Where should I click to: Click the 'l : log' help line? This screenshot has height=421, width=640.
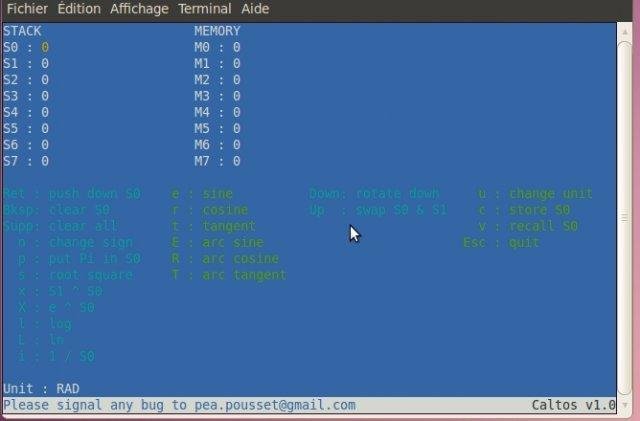coord(45,323)
